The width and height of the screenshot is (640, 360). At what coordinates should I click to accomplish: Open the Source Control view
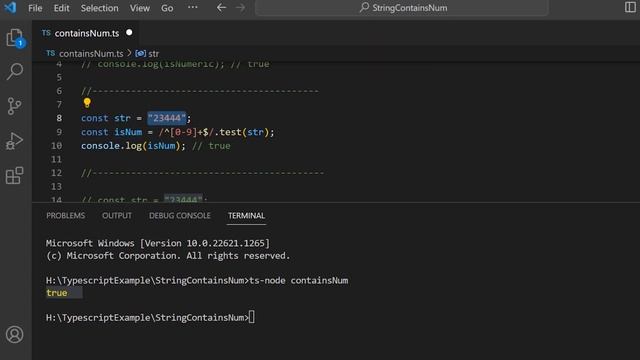[x=14, y=106]
